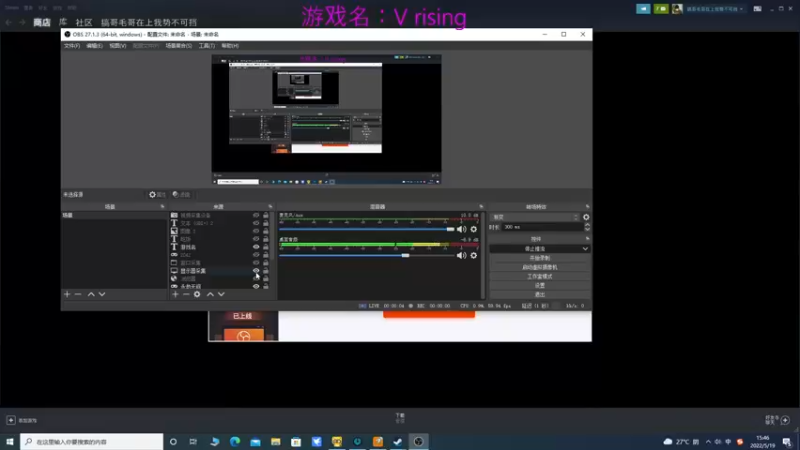The width and height of the screenshot is (800, 450).
Task: Lock the 视频采集设备 source
Action: [x=266, y=215]
